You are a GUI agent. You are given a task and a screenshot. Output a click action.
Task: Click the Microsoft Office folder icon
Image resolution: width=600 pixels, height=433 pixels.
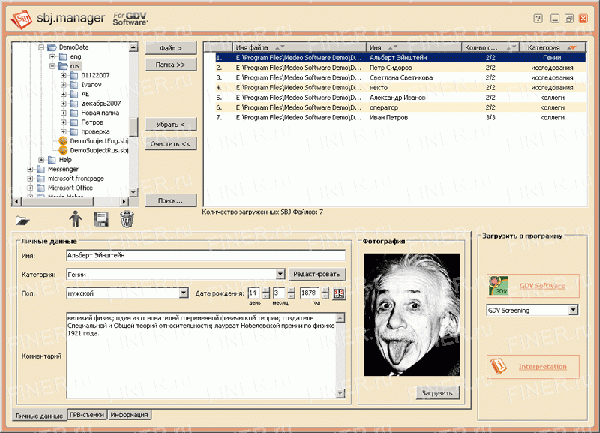pyautogui.click(x=41, y=188)
